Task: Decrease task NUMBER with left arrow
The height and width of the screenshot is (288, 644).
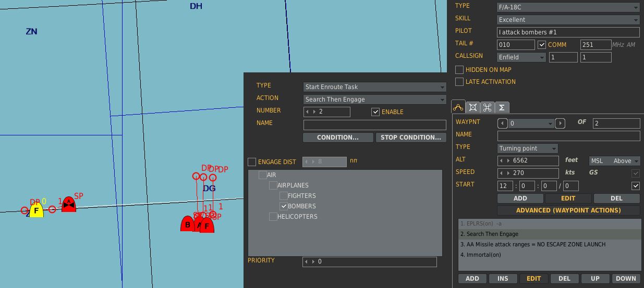Action: coord(308,112)
